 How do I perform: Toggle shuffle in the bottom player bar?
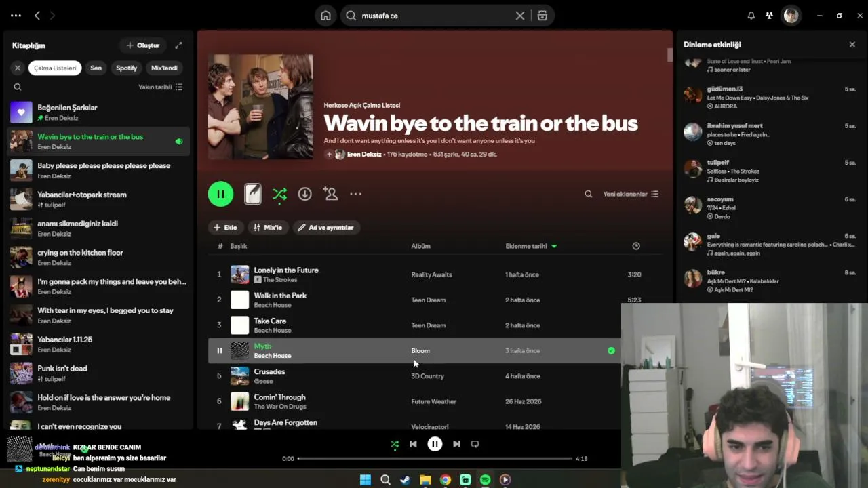[x=395, y=445]
